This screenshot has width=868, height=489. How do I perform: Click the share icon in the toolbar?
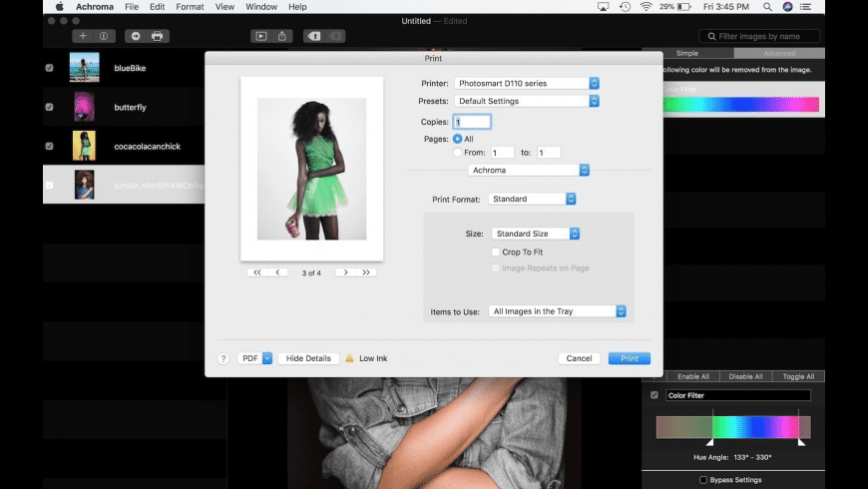[x=282, y=36]
